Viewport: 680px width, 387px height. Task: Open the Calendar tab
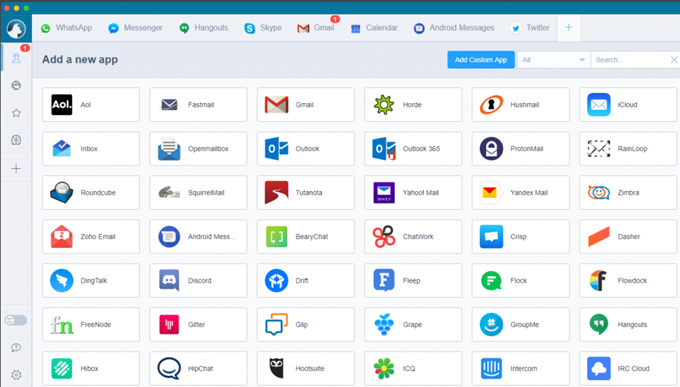pos(374,28)
